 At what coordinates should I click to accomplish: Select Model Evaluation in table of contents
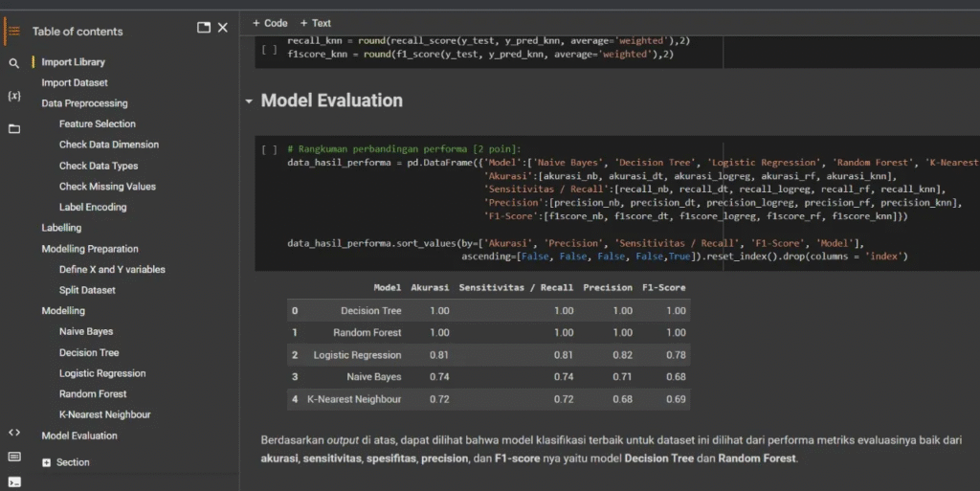(79, 435)
